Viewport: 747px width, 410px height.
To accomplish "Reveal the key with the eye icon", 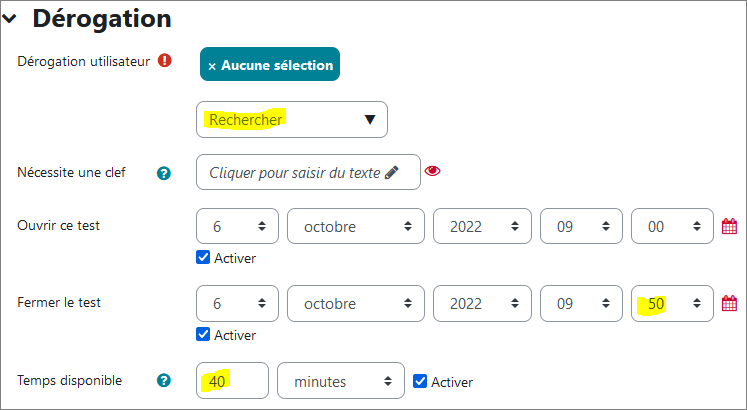I will pos(432,171).
